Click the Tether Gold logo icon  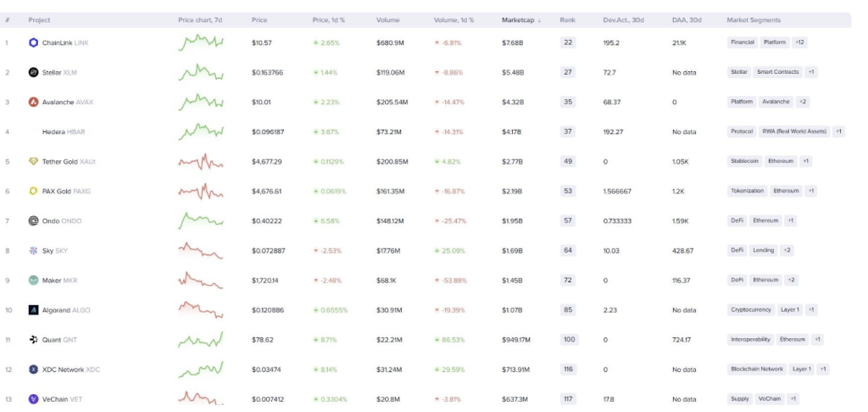click(x=33, y=162)
